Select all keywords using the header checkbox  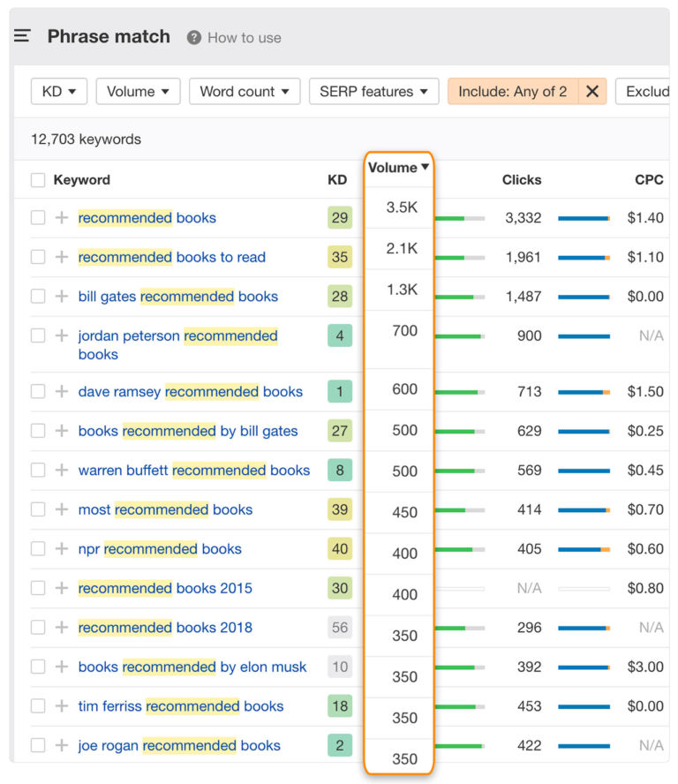coord(36,179)
